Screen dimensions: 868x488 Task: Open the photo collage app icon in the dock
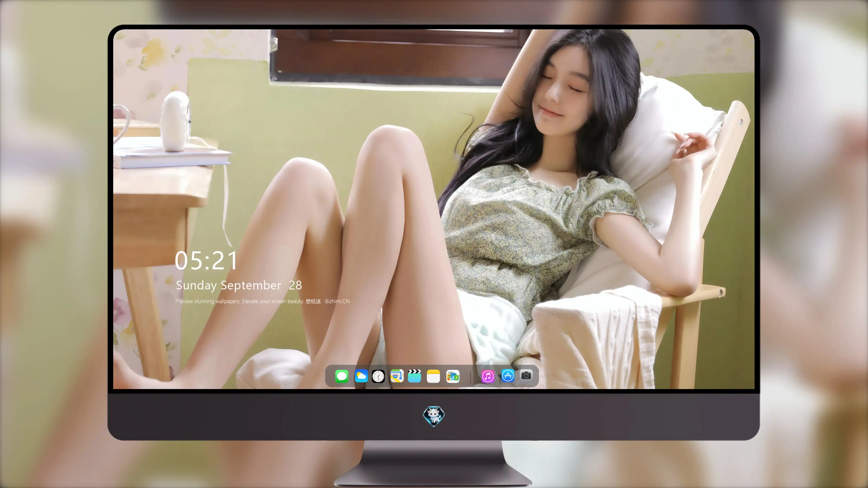click(x=453, y=376)
